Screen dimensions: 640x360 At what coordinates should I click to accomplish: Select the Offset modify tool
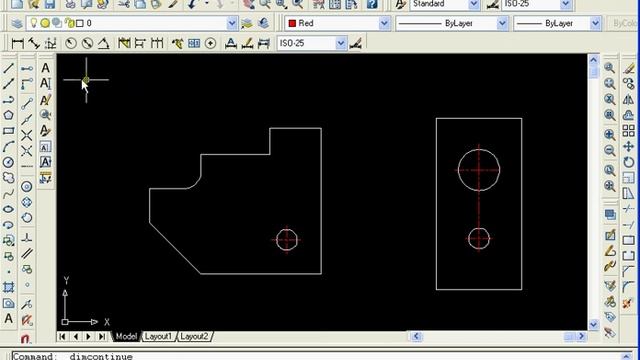[629, 115]
